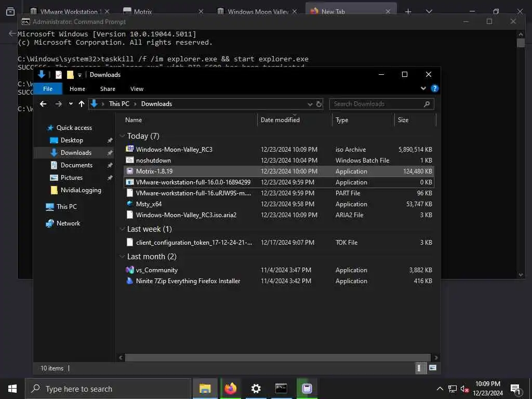Open Documents in the navigation pane

[76, 165]
